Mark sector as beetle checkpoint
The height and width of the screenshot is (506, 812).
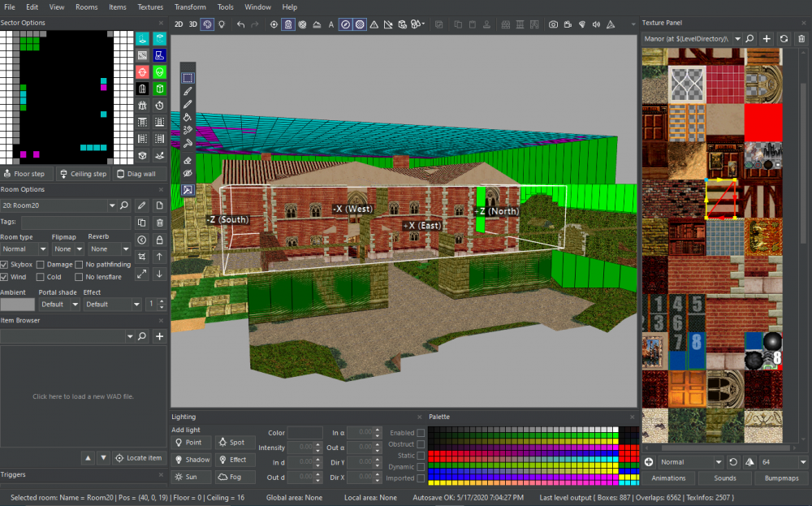(x=142, y=105)
